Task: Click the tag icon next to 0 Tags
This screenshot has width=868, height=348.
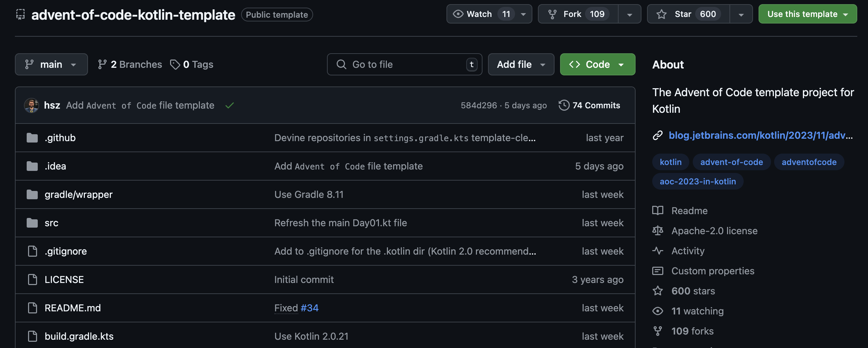Action: click(x=175, y=64)
